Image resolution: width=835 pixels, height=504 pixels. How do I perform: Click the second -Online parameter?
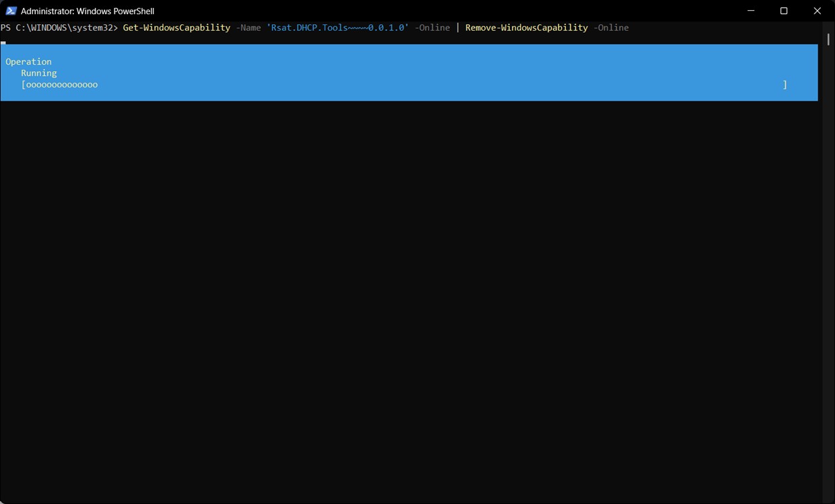click(610, 28)
